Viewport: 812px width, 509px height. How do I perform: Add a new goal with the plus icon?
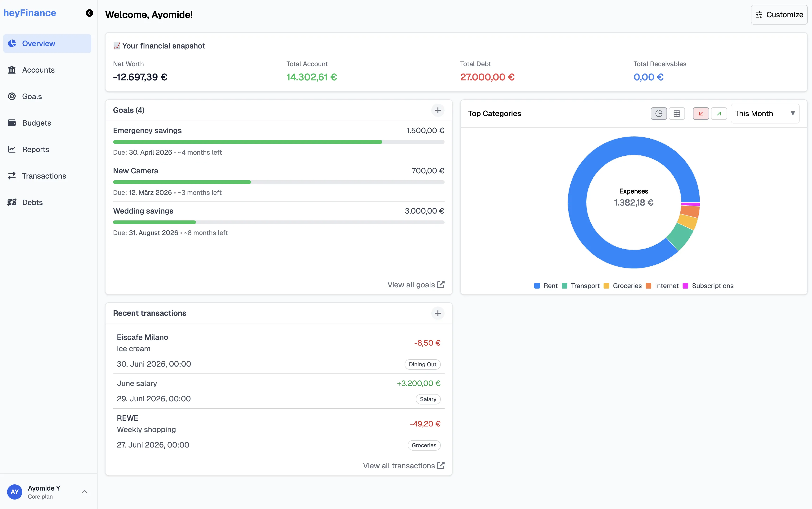coord(438,110)
